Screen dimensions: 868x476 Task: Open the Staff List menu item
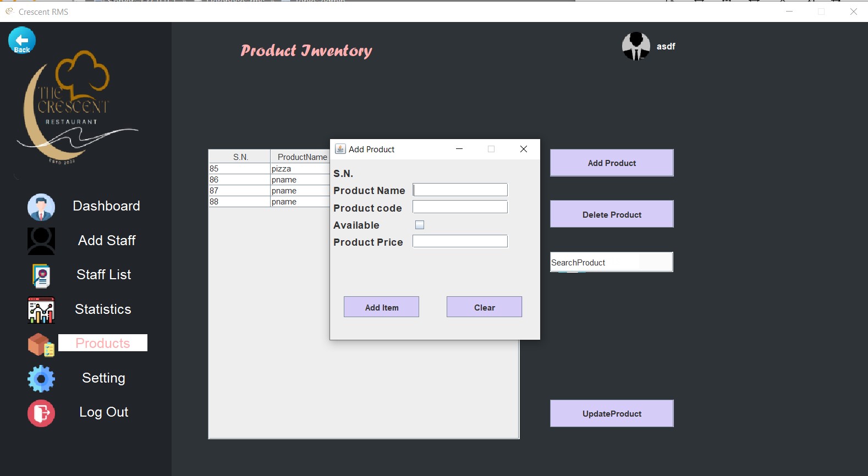coord(103,274)
